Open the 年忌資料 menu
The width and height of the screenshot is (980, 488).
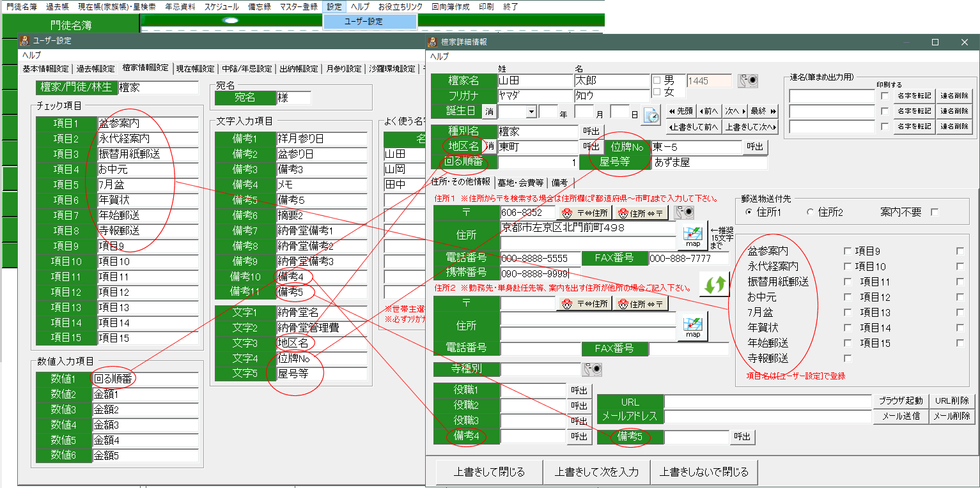180,6
